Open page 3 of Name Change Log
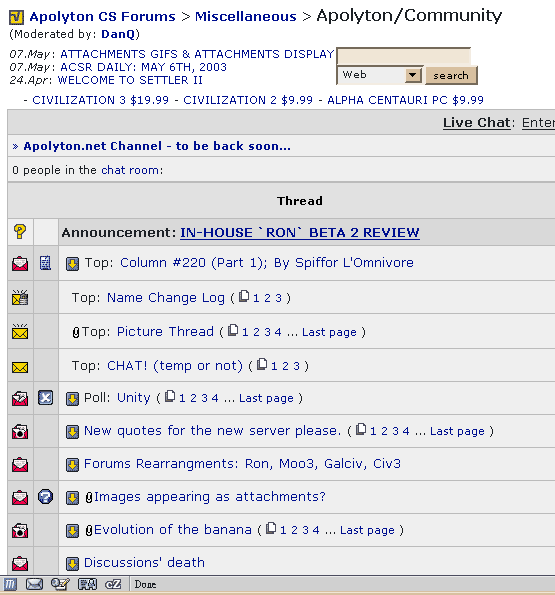 tap(278, 298)
